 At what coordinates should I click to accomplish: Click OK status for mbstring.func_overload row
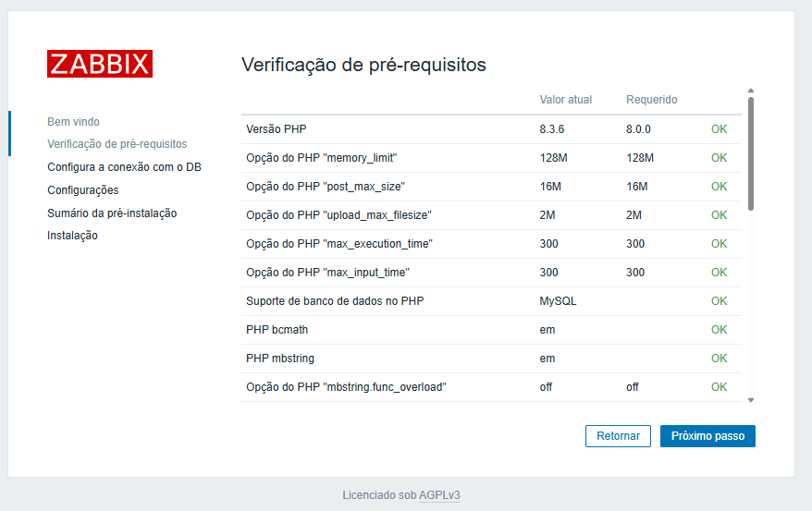coord(719,387)
